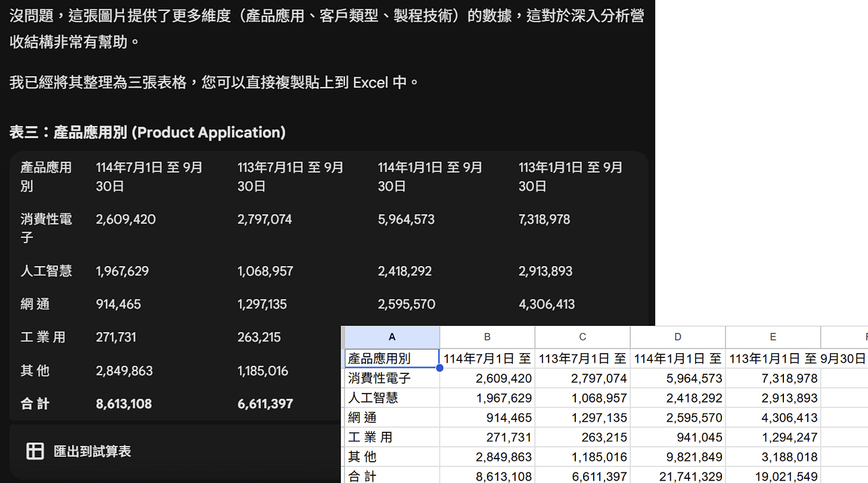Click 其 他 row label in chat table

(35, 370)
